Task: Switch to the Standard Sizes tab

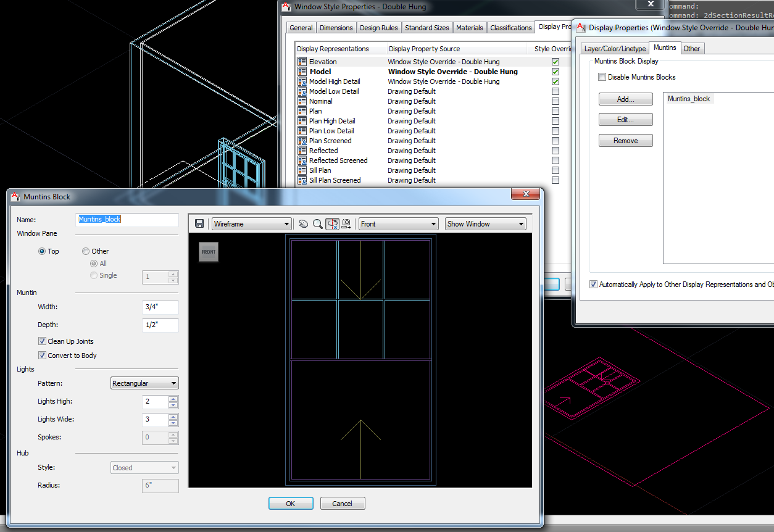Action: click(x=427, y=27)
